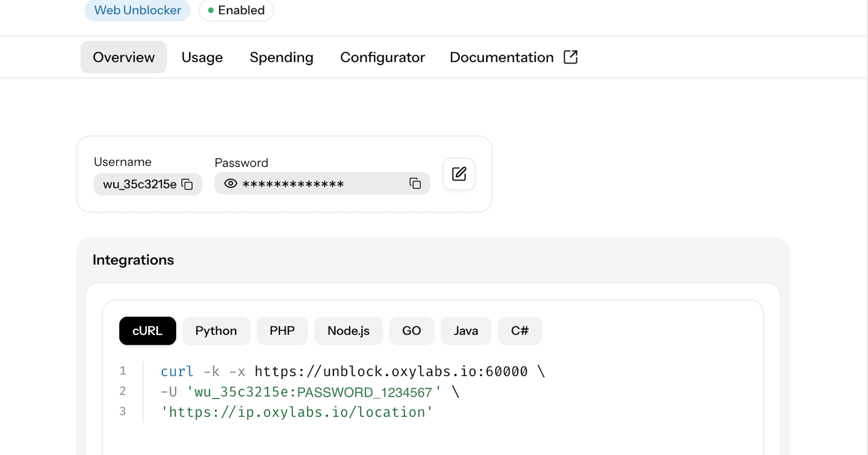Open the Documentation external link icon
The image size is (868, 455).
(x=571, y=57)
